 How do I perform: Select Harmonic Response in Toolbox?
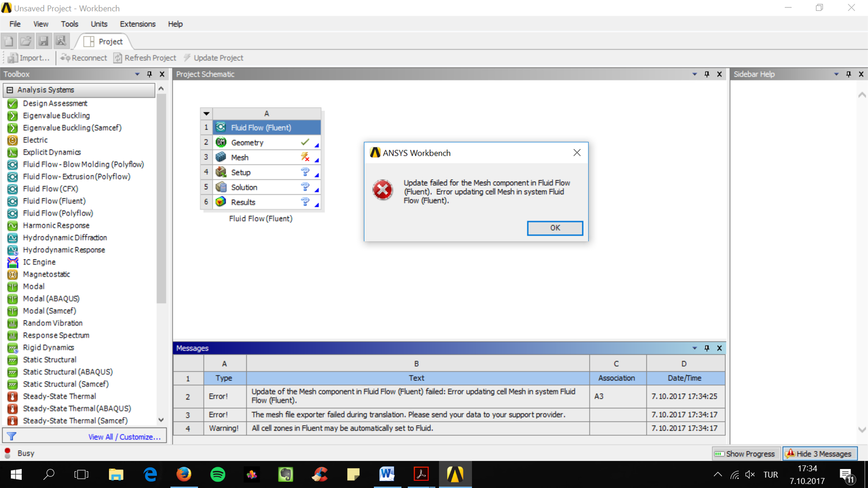coord(56,226)
